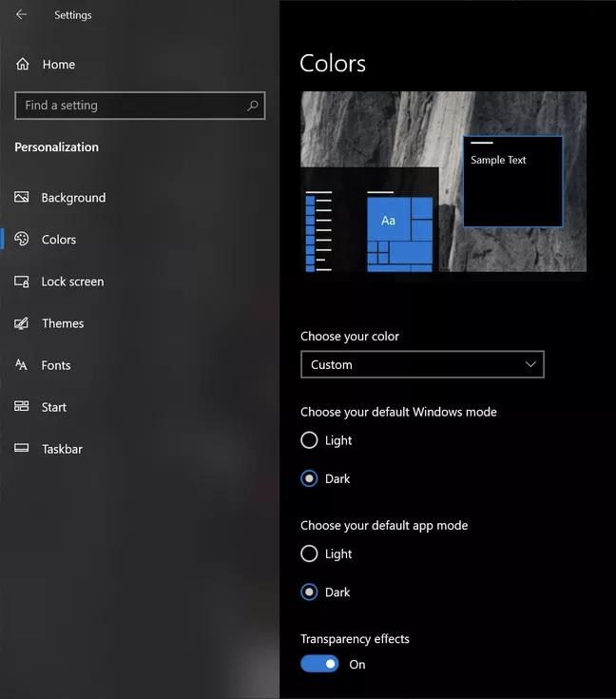Turn off Transparency effects toggle
616x699 pixels.
click(319, 664)
